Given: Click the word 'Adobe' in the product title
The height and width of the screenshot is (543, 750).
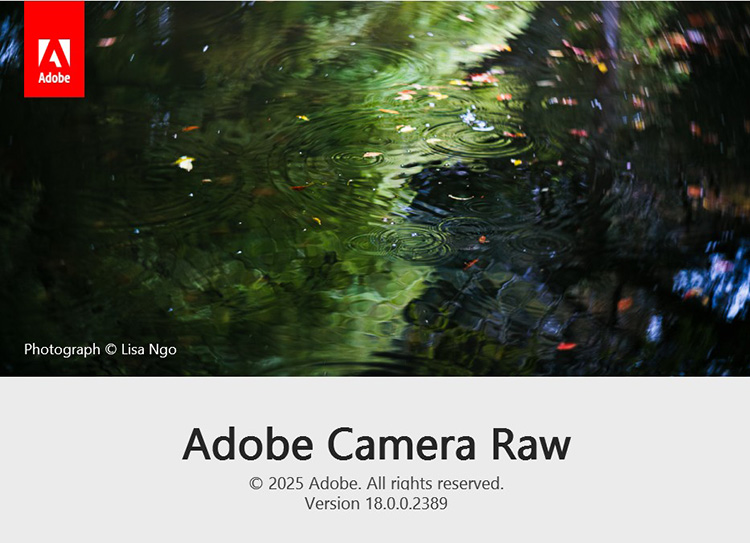Looking at the screenshot, I should pyautogui.click(x=248, y=443).
